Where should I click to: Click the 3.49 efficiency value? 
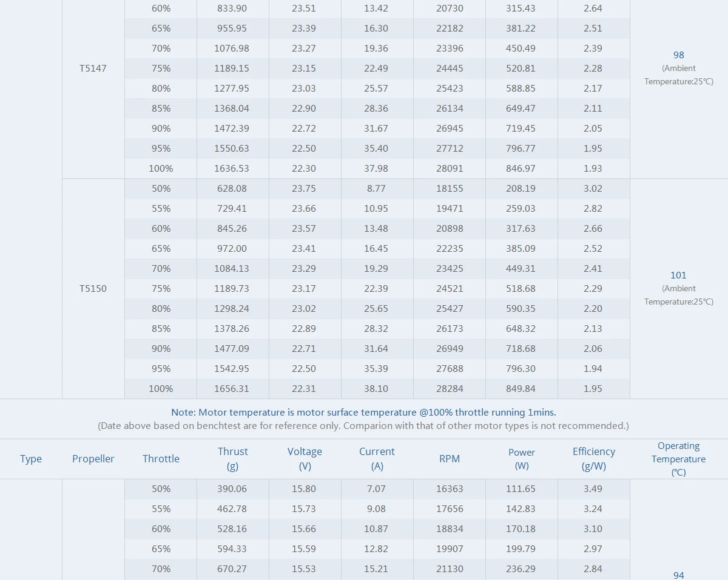pos(593,489)
